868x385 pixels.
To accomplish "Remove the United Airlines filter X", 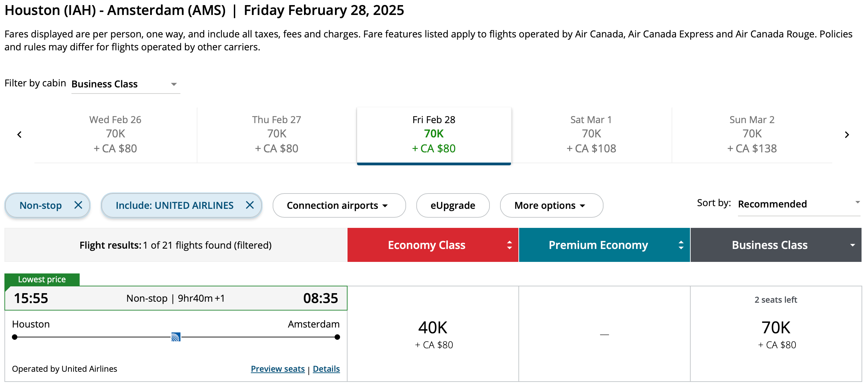I will click(x=250, y=205).
